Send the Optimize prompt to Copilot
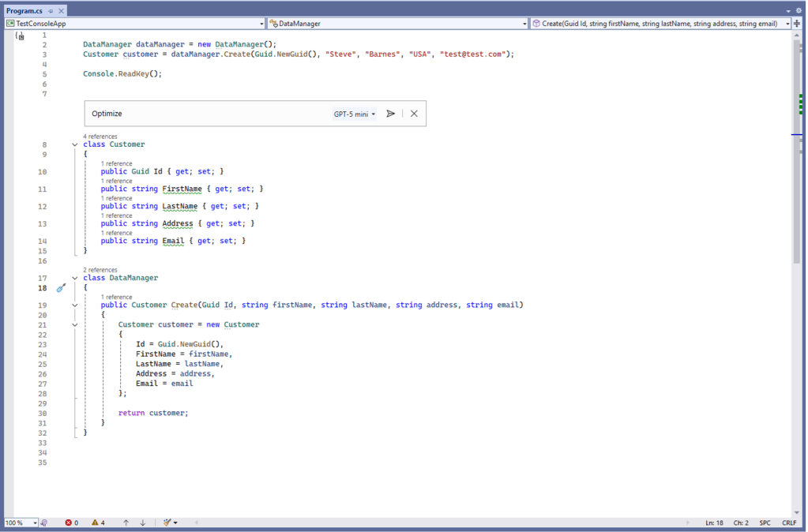Viewport: 808px width, 532px height. pos(390,113)
